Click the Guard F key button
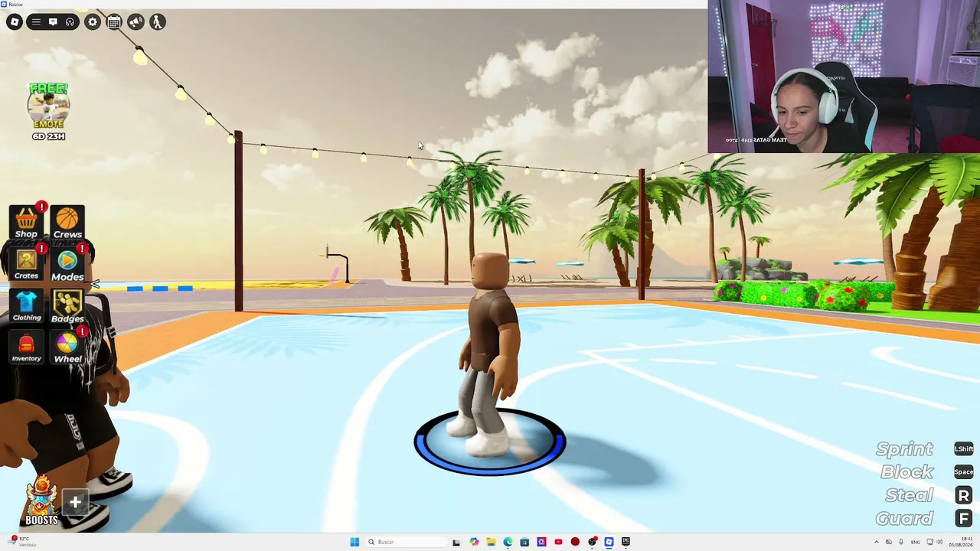Image resolution: width=980 pixels, height=551 pixels. (963, 519)
